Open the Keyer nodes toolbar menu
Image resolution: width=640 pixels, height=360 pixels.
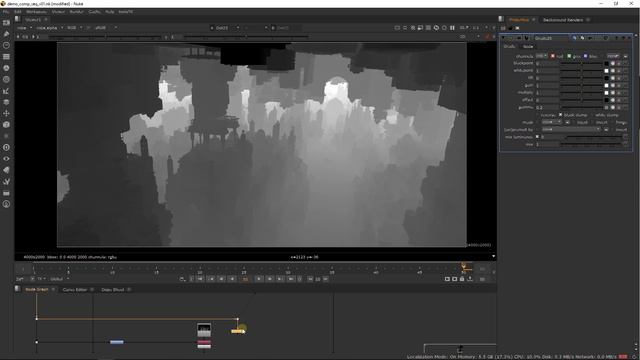point(6,91)
